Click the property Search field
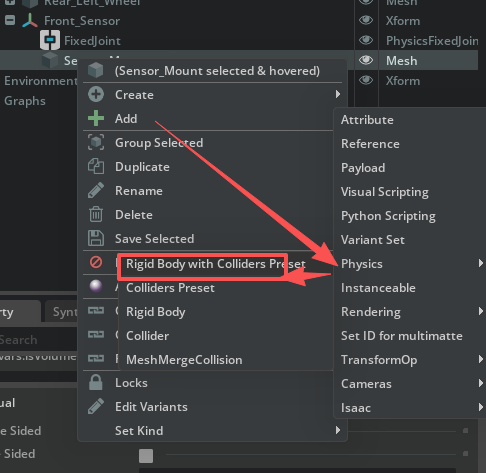This screenshot has height=473, width=486. (38, 340)
